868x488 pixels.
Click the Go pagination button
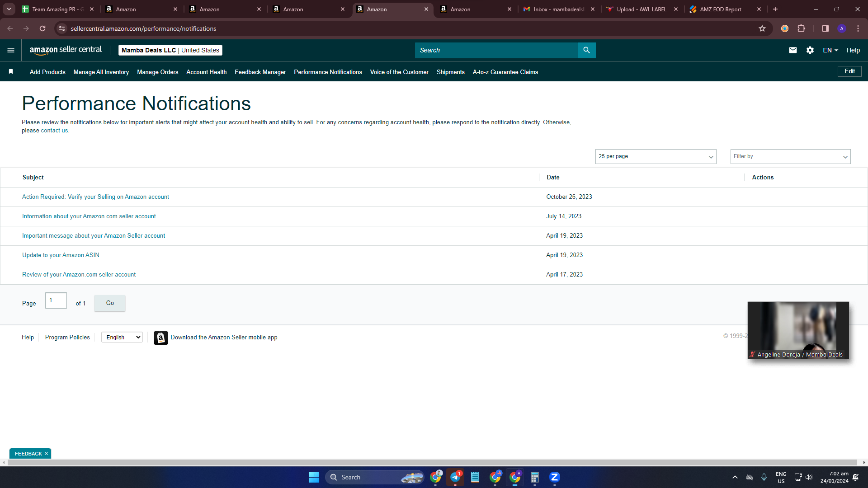coord(110,303)
